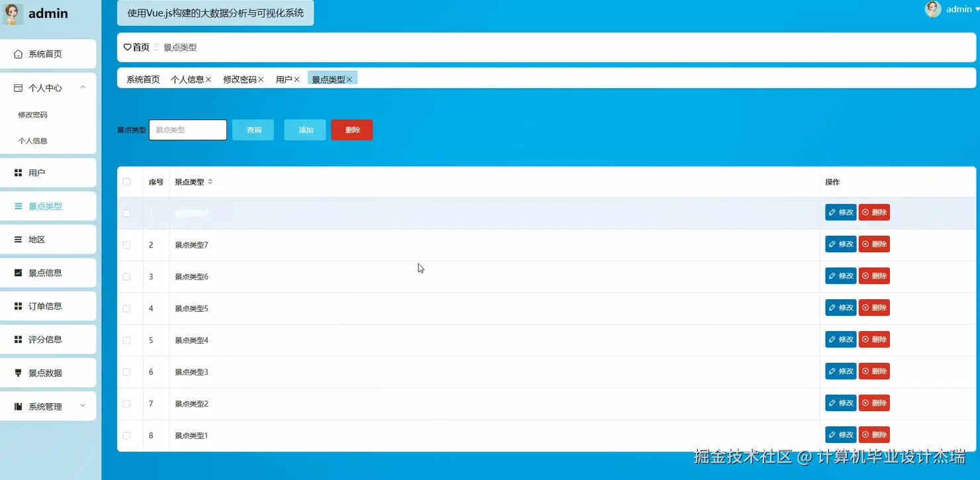Close the 修改密码 tab with its X
The image size is (980, 480).
(261, 79)
